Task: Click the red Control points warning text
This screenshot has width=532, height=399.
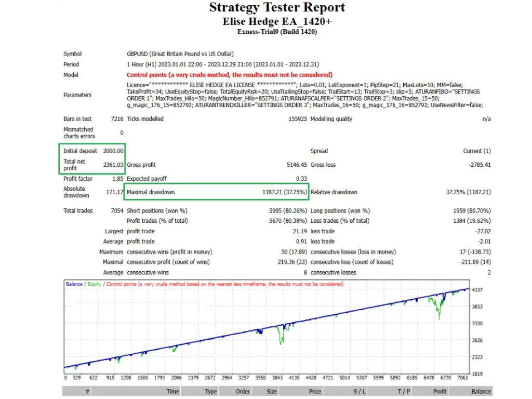Action: click(x=230, y=75)
